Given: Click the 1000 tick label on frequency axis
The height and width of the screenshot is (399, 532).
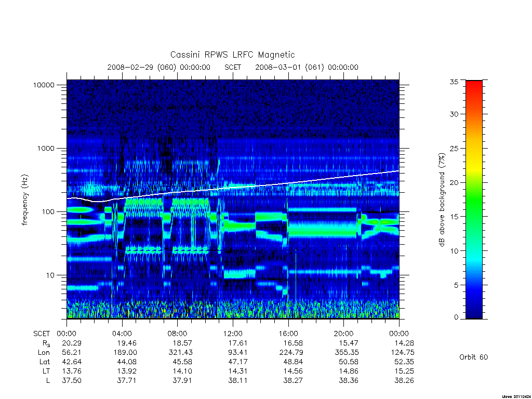Looking at the screenshot, I should pos(46,149).
